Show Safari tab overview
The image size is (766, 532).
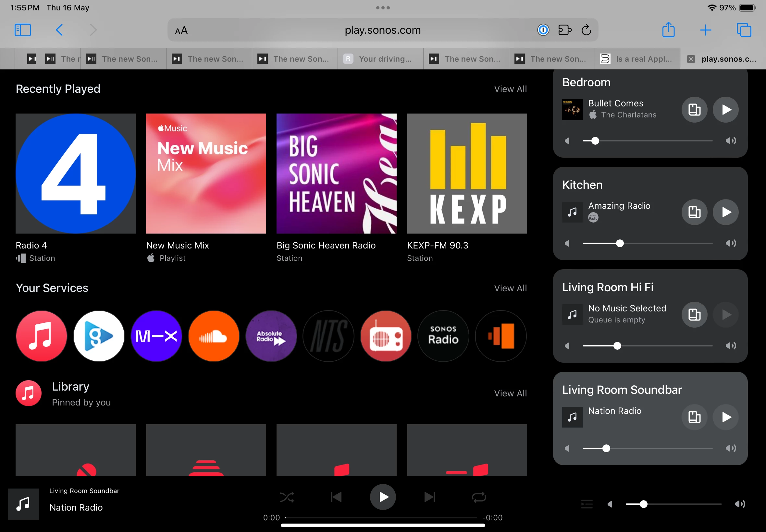[x=744, y=30]
